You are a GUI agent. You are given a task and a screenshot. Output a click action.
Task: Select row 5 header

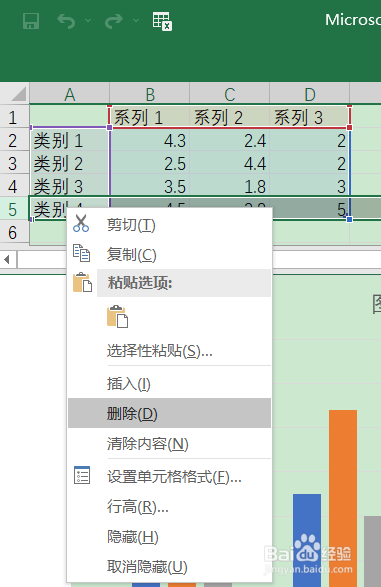[x=14, y=209]
